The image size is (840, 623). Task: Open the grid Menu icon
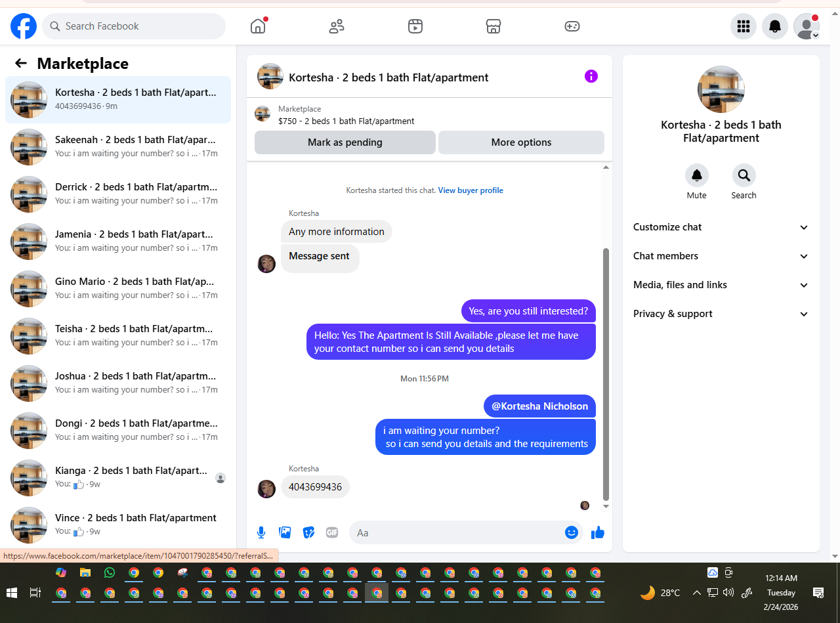coord(744,26)
